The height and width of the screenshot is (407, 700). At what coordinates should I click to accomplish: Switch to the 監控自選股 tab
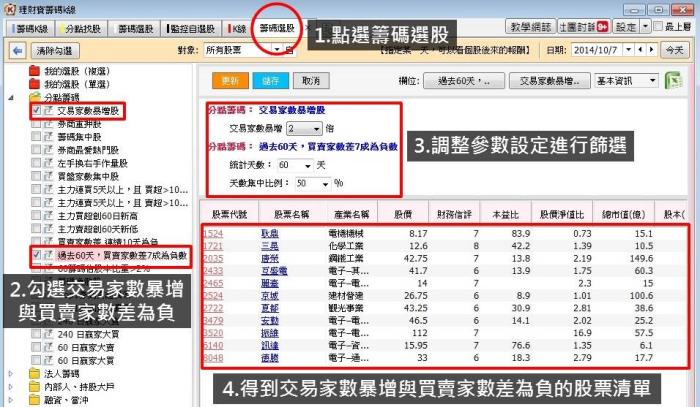(x=190, y=29)
